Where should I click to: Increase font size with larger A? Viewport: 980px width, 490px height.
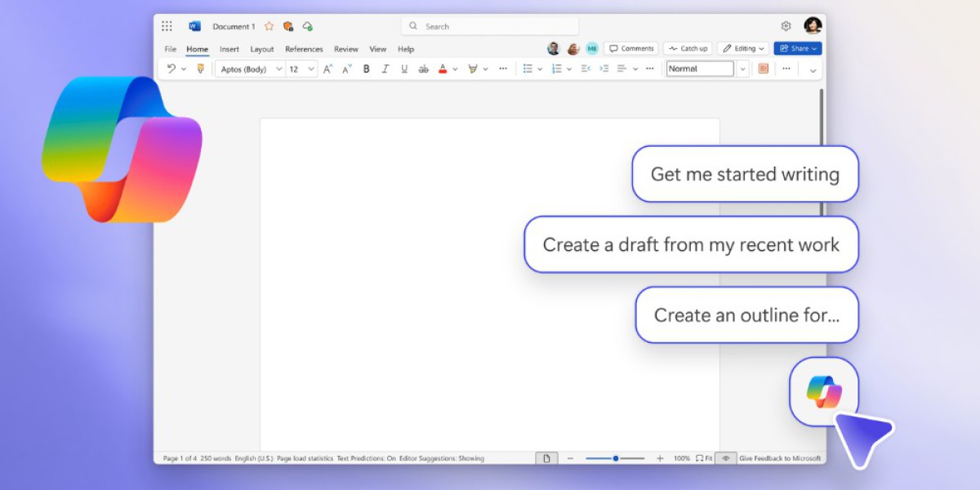[x=327, y=69]
